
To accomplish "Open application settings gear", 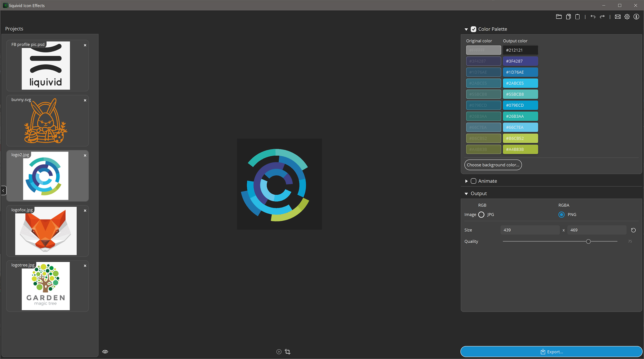I will [x=627, y=16].
